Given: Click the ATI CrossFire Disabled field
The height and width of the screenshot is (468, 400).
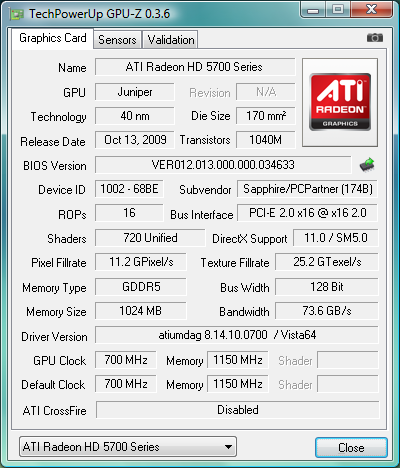Looking at the screenshot, I should pyautogui.click(x=238, y=410).
